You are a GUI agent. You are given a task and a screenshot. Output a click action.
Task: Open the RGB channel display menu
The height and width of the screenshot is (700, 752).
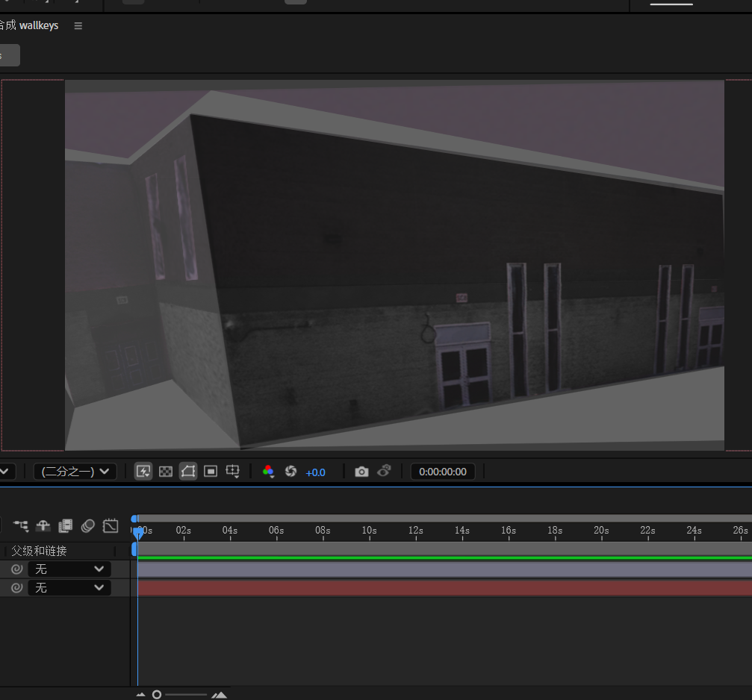(268, 472)
